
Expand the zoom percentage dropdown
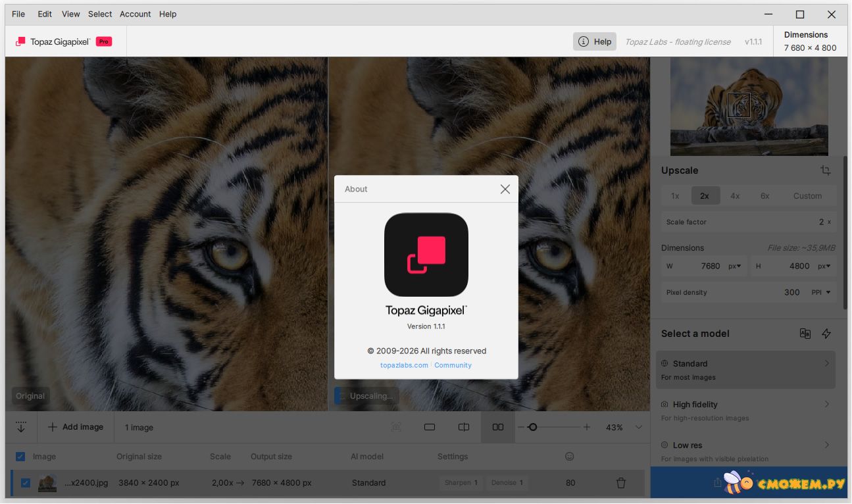tap(638, 427)
